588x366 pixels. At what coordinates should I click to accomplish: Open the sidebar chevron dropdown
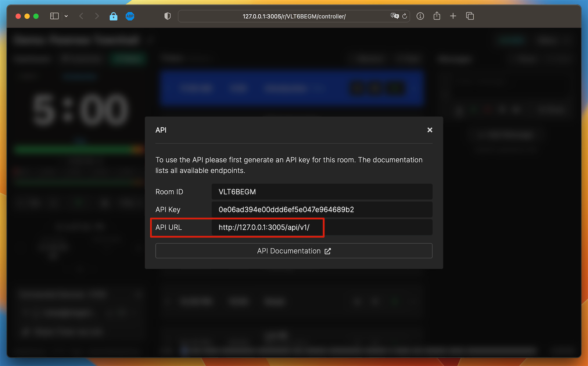pyautogui.click(x=66, y=16)
